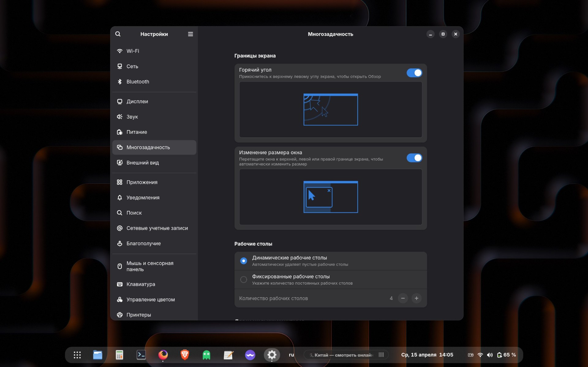
Task: Select Фиксированные рабочие столы radio option
Action: 243,279
